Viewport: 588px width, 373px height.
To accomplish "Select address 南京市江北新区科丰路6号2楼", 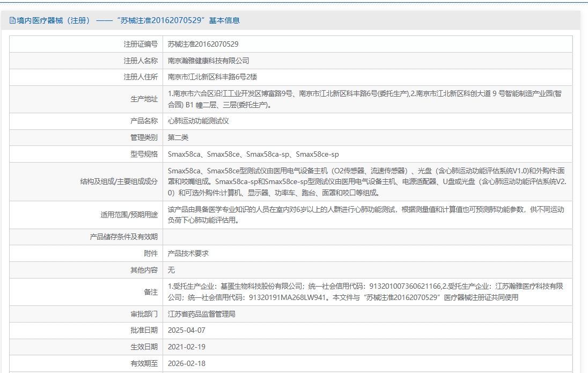I will [x=212, y=77].
